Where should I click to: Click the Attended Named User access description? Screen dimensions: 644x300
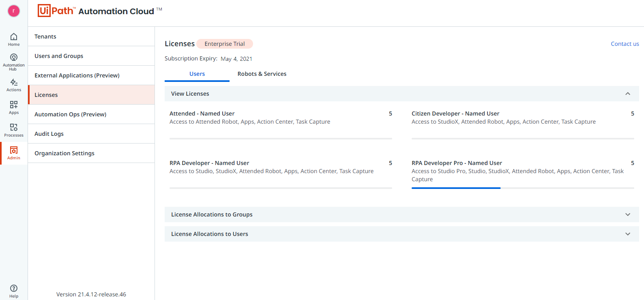[x=250, y=122]
